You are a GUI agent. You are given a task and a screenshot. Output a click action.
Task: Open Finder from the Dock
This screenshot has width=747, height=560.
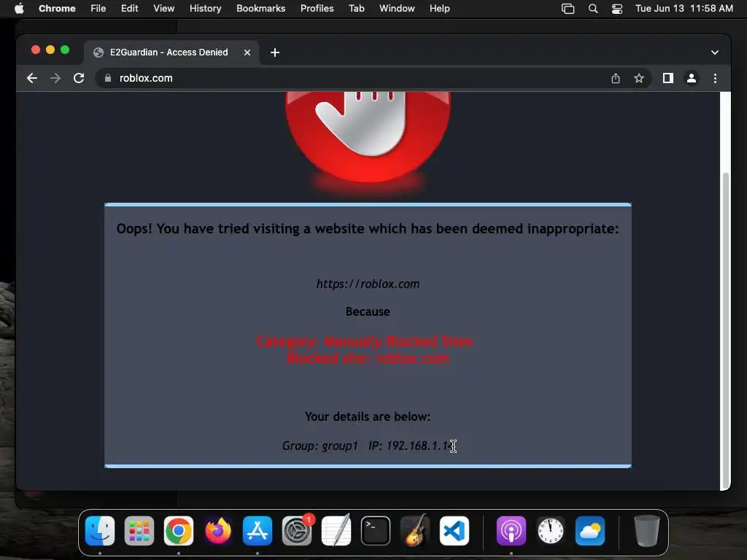point(99,531)
